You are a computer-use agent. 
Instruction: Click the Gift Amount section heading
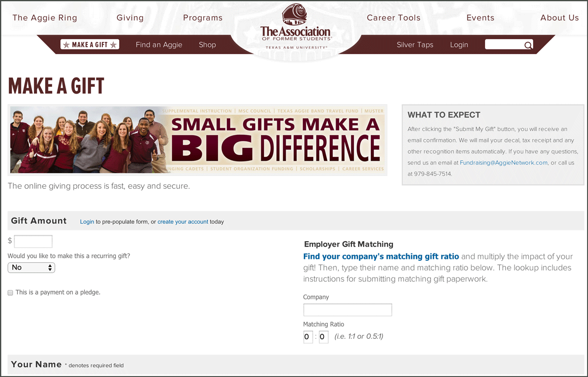39,221
